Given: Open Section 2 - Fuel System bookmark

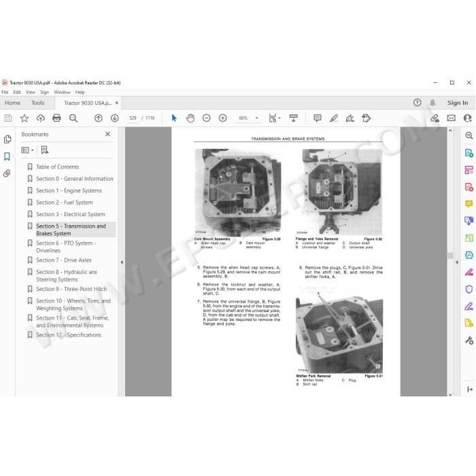Looking at the screenshot, I should (x=65, y=202).
